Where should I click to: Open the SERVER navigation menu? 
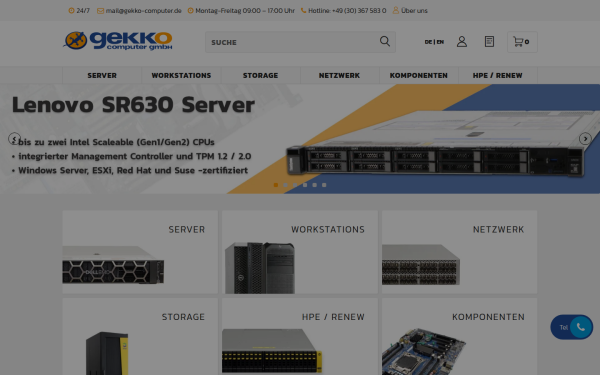click(x=102, y=75)
